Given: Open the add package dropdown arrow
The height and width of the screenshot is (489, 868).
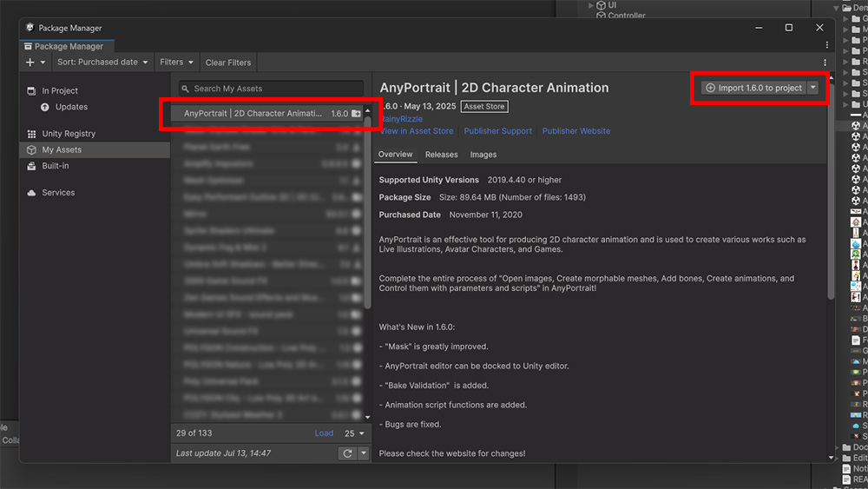Looking at the screenshot, I should click(43, 63).
